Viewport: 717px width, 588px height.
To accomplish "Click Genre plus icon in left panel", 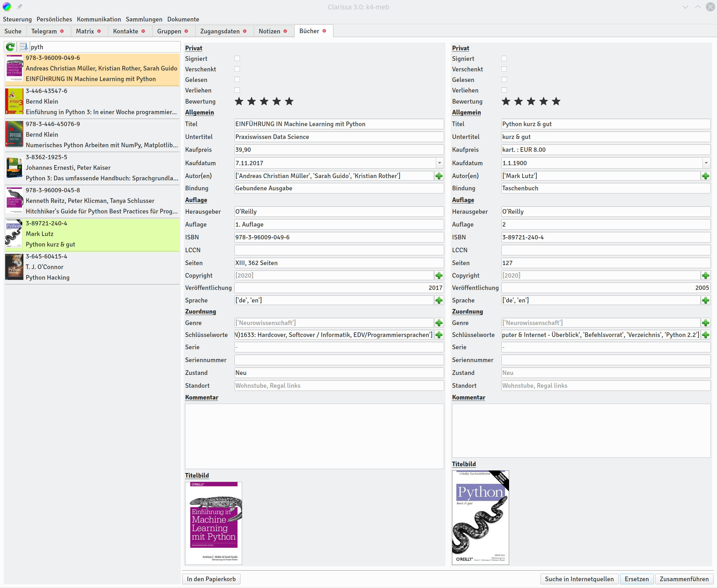I will tap(439, 323).
